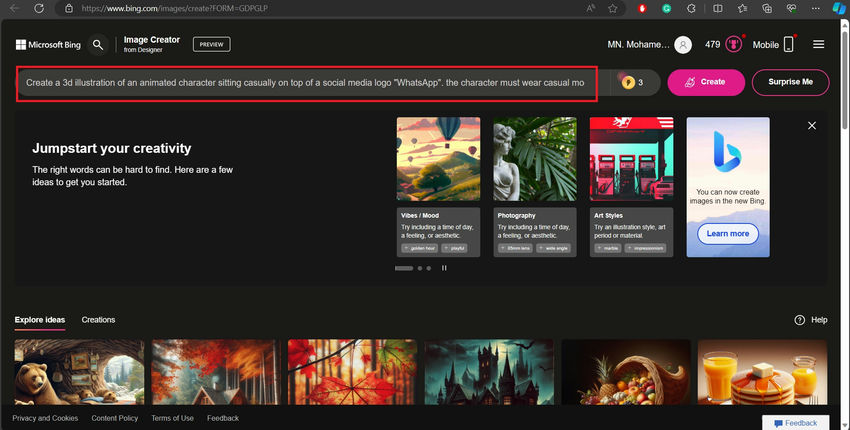Screen dimensions: 850x430
Task: Open the Read Aloud icon in the address bar
Action: (x=591, y=8)
